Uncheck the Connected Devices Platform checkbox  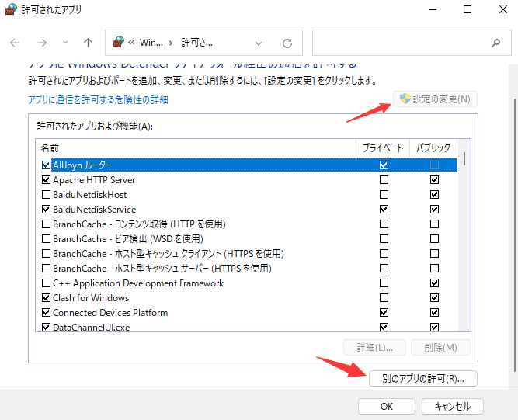(x=47, y=312)
